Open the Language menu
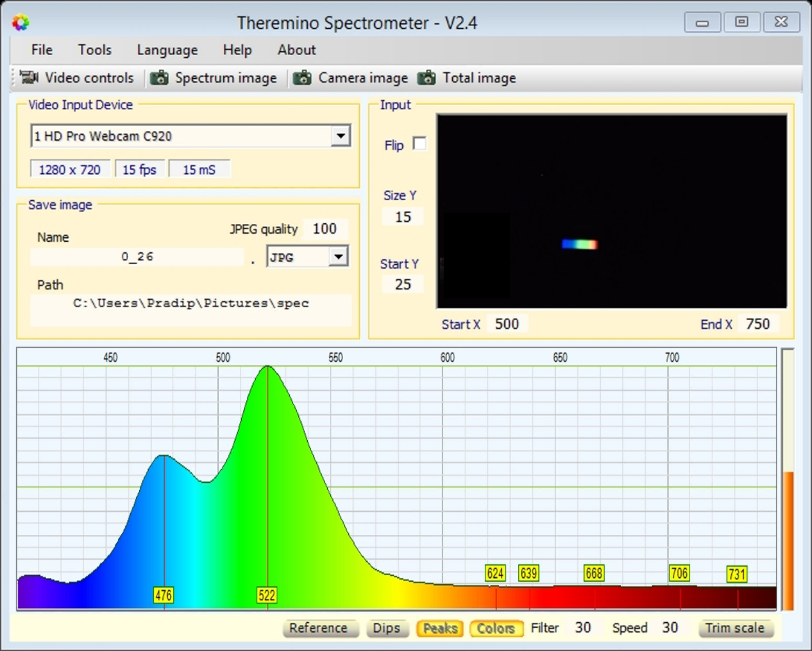 tap(167, 50)
